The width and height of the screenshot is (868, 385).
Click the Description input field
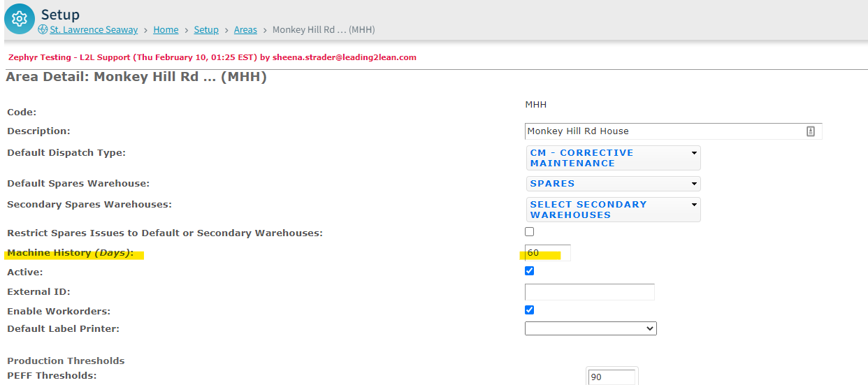click(673, 131)
